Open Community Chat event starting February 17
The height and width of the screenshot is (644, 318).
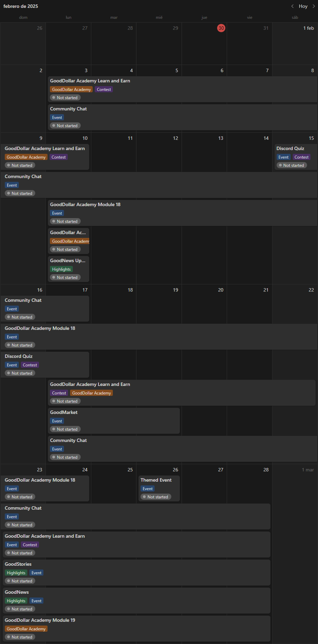[183, 449]
